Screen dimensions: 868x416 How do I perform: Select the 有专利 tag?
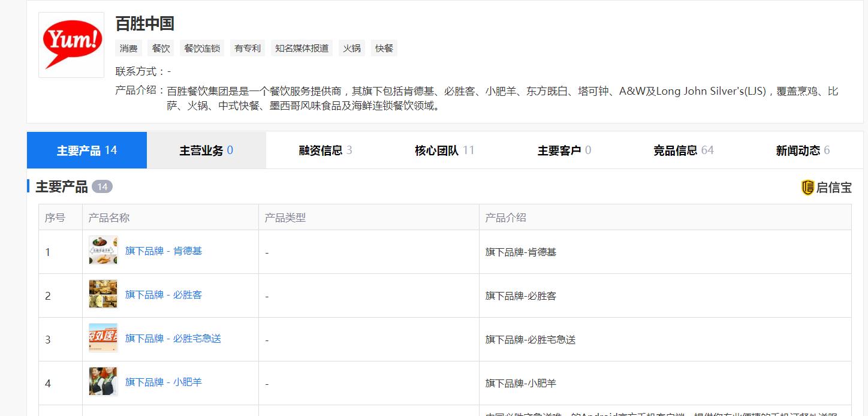248,49
